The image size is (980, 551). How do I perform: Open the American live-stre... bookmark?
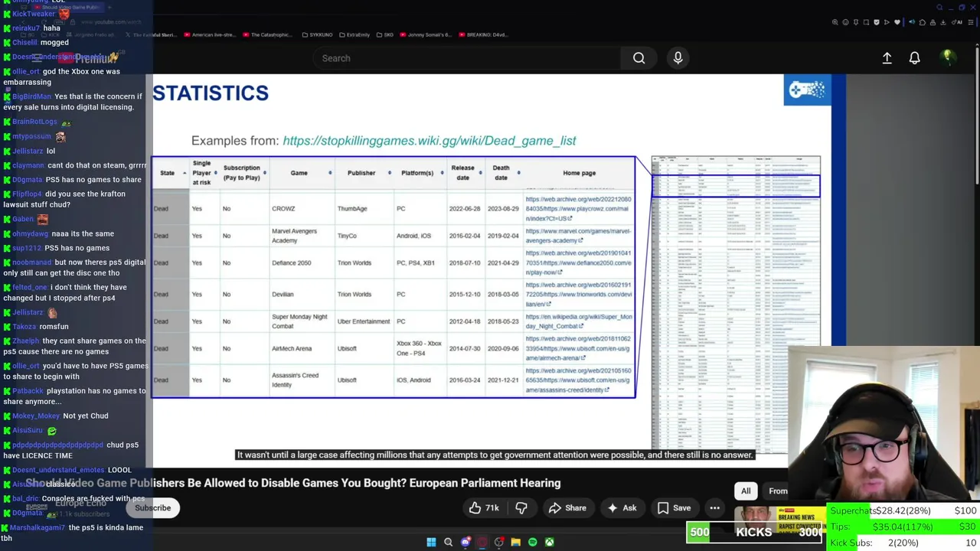tap(208, 34)
